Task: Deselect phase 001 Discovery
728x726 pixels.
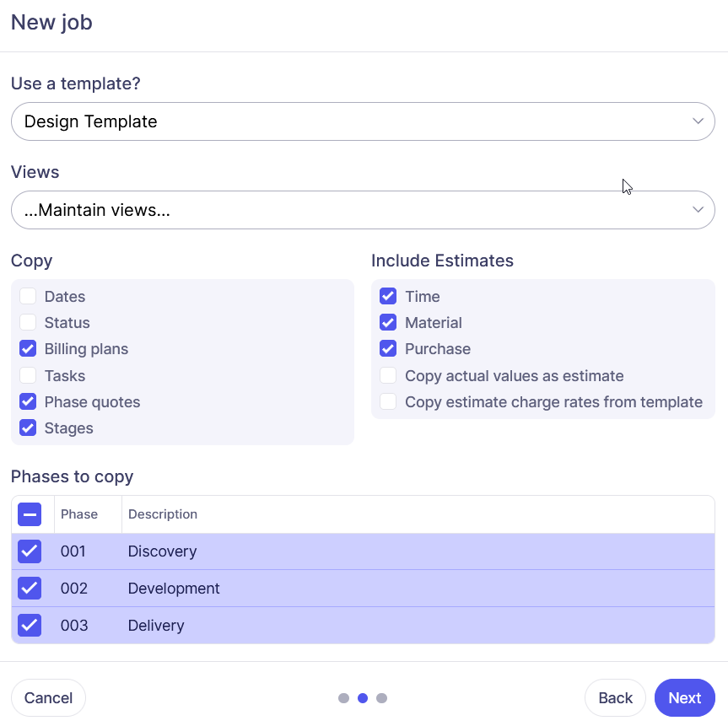Action: click(30, 551)
